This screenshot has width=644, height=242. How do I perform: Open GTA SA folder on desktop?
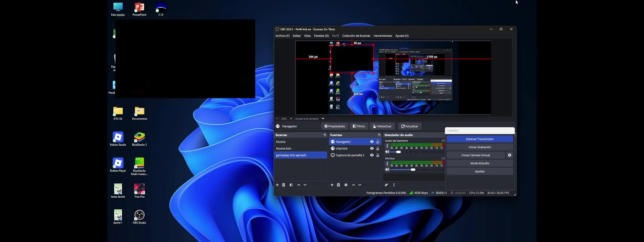(118, 113)
